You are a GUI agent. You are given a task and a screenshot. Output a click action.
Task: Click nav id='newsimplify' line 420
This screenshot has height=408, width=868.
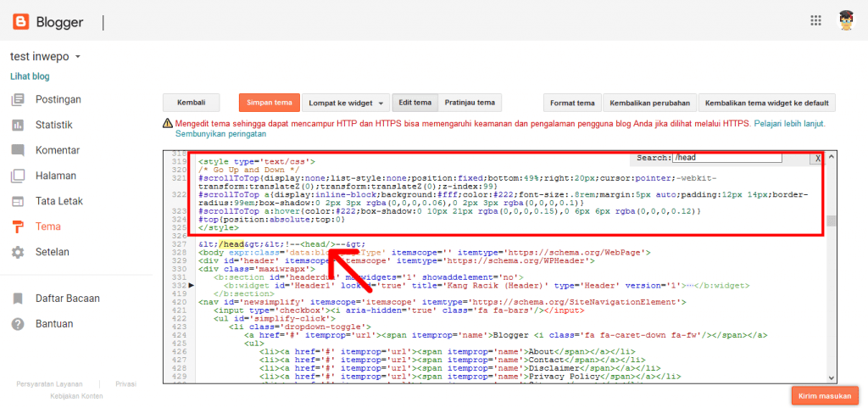tap(442, 302)
